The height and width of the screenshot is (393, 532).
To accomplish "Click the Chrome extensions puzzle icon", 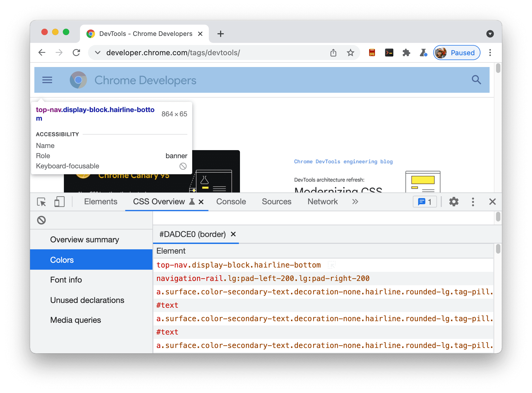I will [x=406, y=53].
